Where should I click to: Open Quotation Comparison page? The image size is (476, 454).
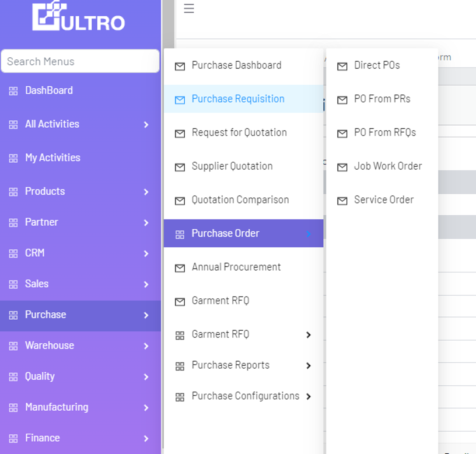(240, 200)
